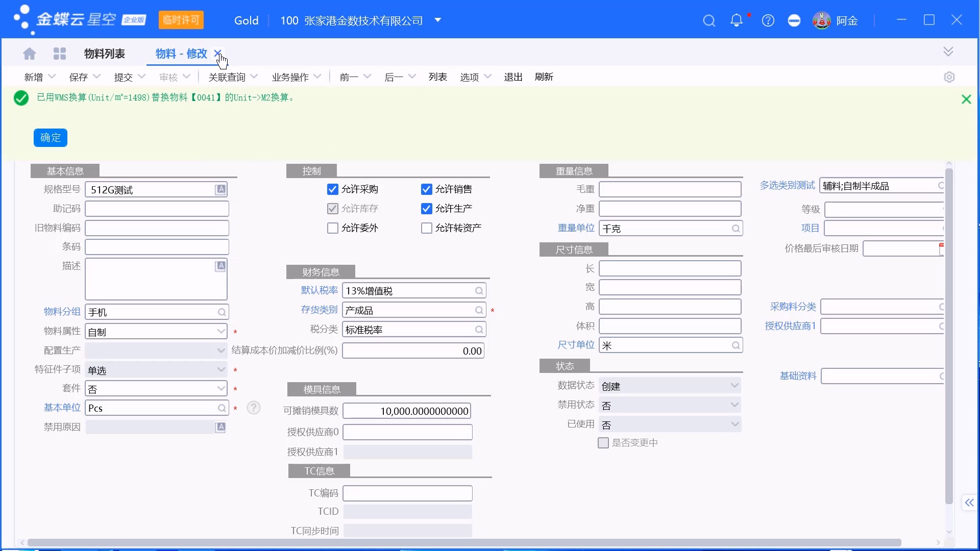
Task: Expand the 保存 toolbar dropdown
Action: coord(97,77)
